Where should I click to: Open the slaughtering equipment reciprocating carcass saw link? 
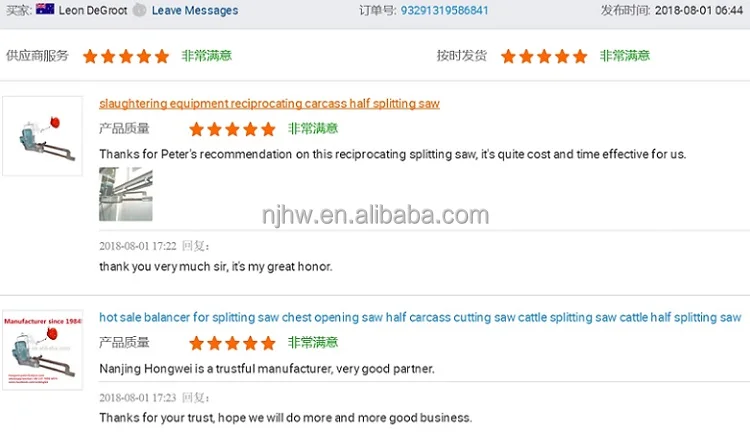pos(269,103)
